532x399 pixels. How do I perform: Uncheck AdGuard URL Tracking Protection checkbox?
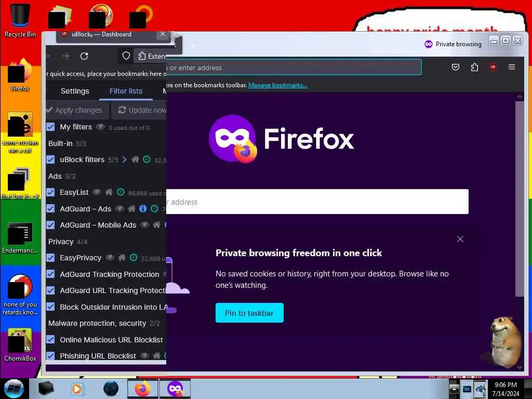[x=50, y=290]
